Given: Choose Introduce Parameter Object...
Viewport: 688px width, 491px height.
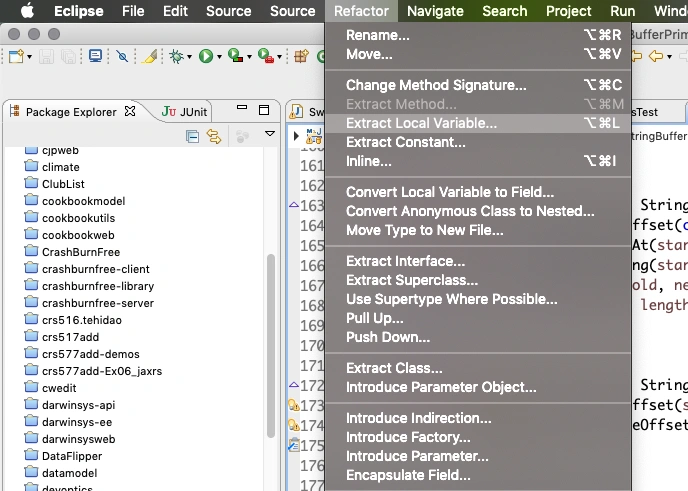Looking at the screenshot, I should pyautogui.click(x=478, y=387).
